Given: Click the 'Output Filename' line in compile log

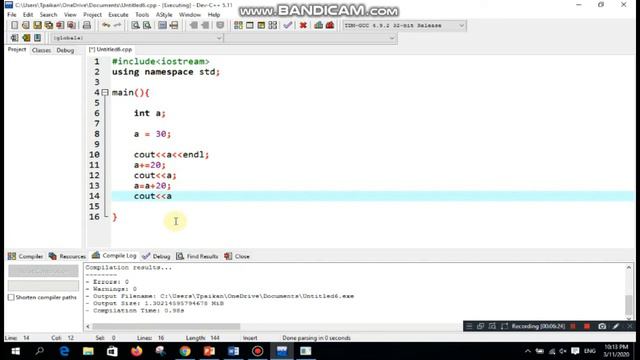Looking at the screenshot, I should click(220, 296).
